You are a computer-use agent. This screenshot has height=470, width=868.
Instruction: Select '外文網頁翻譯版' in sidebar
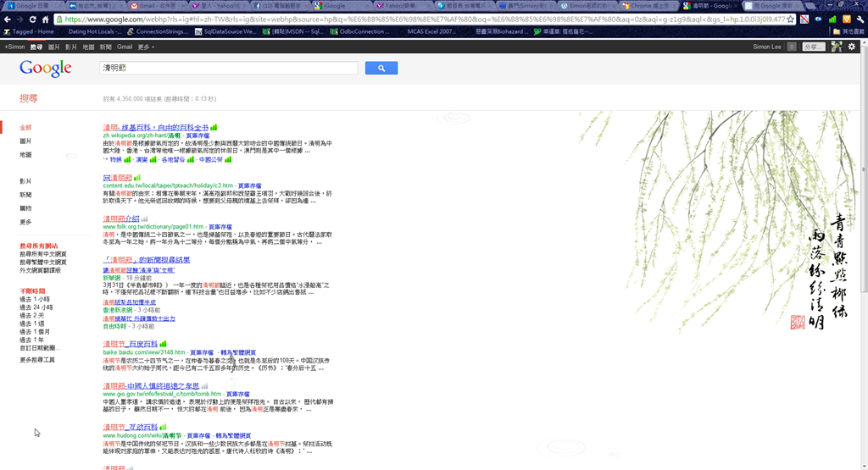(x=41, y=270)
